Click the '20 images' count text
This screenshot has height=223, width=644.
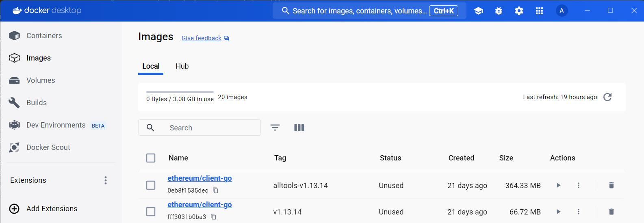tap(232, 97)
